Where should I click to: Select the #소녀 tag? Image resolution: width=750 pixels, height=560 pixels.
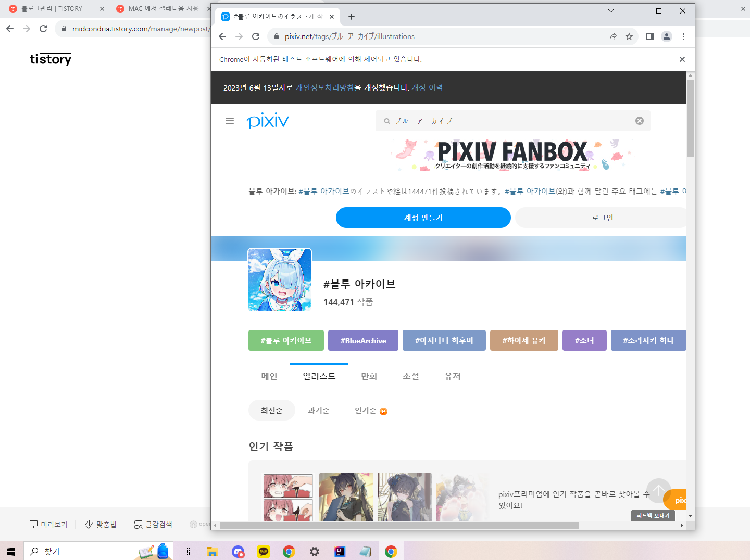point(584,340)
